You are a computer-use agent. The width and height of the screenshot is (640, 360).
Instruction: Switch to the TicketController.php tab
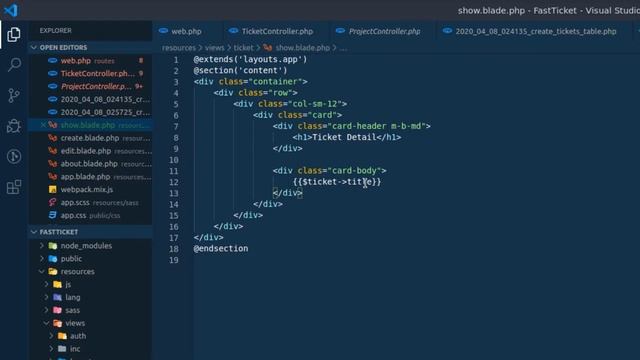(277, 31)
